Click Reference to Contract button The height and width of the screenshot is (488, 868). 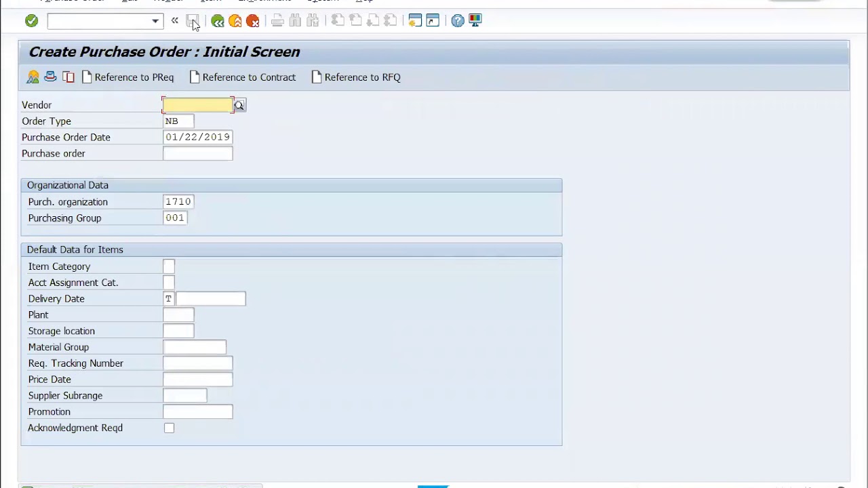tap(243, 77)
